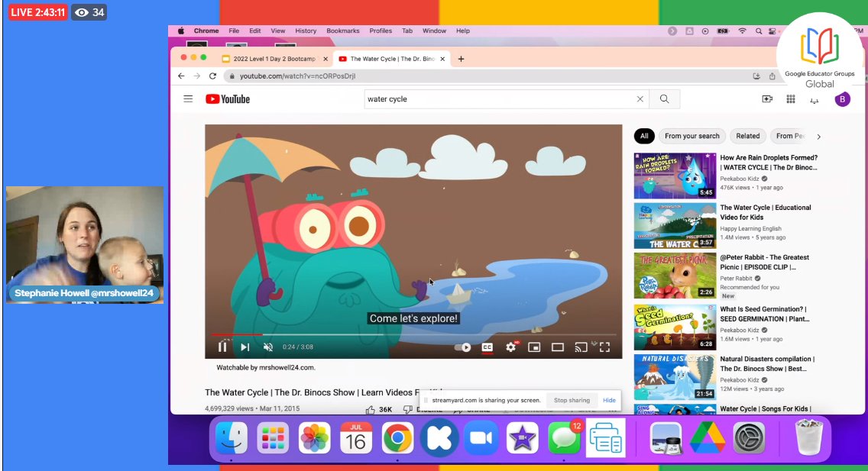This screenshot has width=868, height=471.
Task: Click the install app icon in address bar
Action: point(756,76)
